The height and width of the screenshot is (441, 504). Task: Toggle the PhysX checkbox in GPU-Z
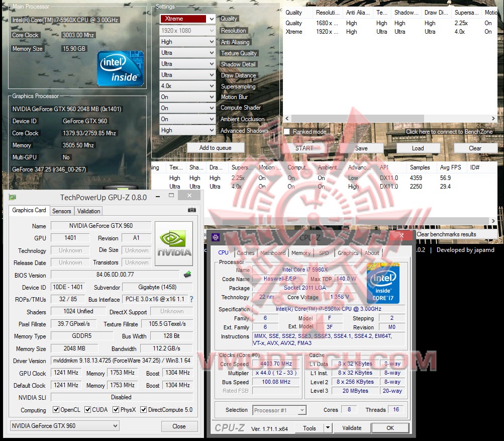pyautogui.click(x=116, y=409)
